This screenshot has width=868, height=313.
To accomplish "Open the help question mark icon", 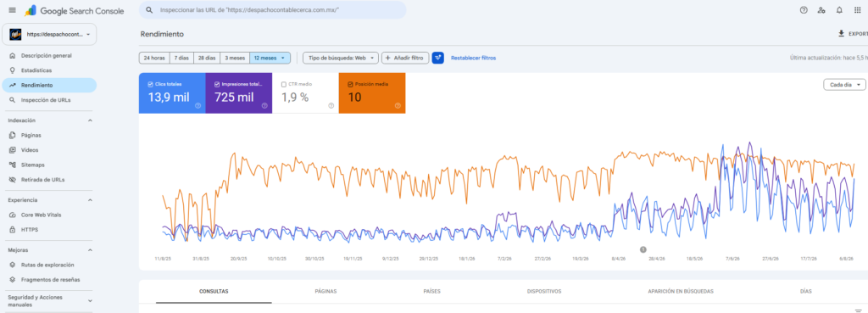I will pyautogui.click(x=804, y=10).
